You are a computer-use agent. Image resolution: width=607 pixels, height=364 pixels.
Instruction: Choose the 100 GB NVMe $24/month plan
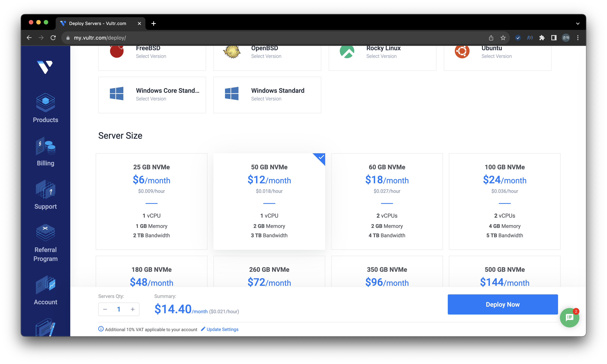coord(505,201)
